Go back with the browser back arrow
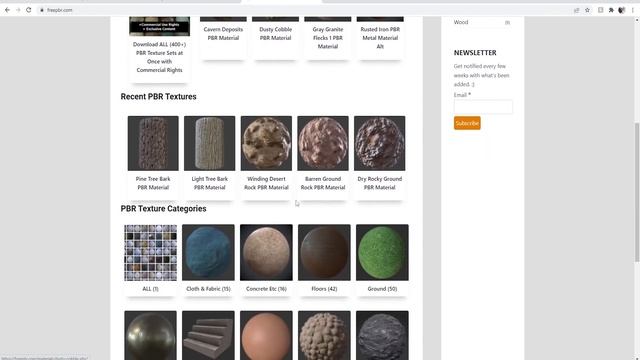This screenshot has width=640, height=360. click(7, 10)
